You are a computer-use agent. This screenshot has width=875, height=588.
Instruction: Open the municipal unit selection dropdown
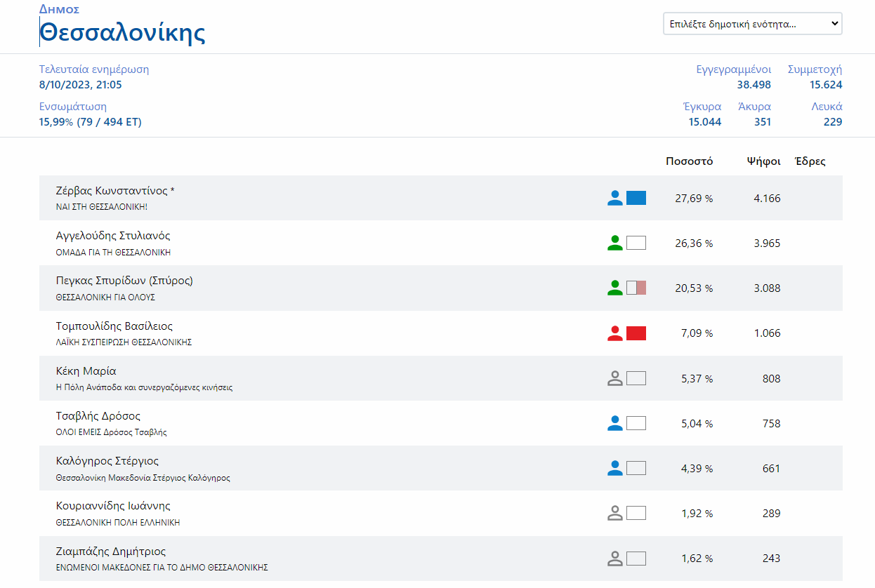(752, 23)
